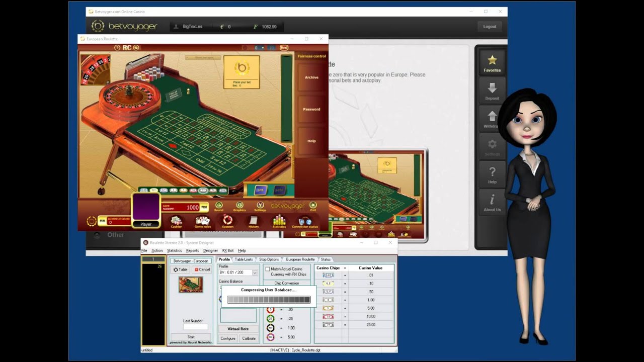Open the History scroll icon
This screenshot has width=644, height=362.
254,221
